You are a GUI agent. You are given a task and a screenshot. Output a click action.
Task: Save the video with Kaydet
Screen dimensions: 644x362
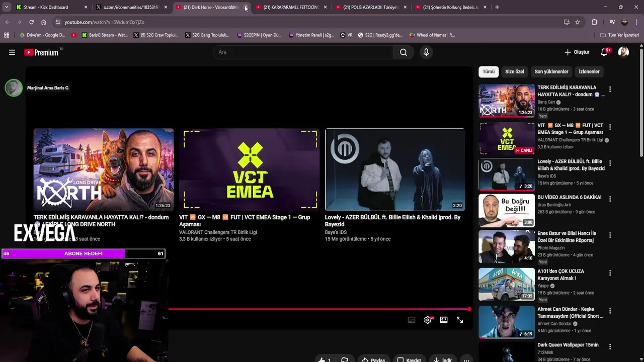coord(409,360)
